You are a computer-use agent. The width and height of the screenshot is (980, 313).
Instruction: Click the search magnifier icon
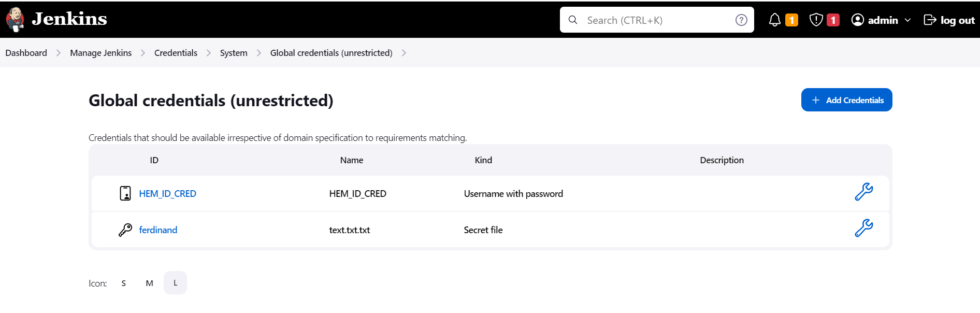[x=573, y=20]
